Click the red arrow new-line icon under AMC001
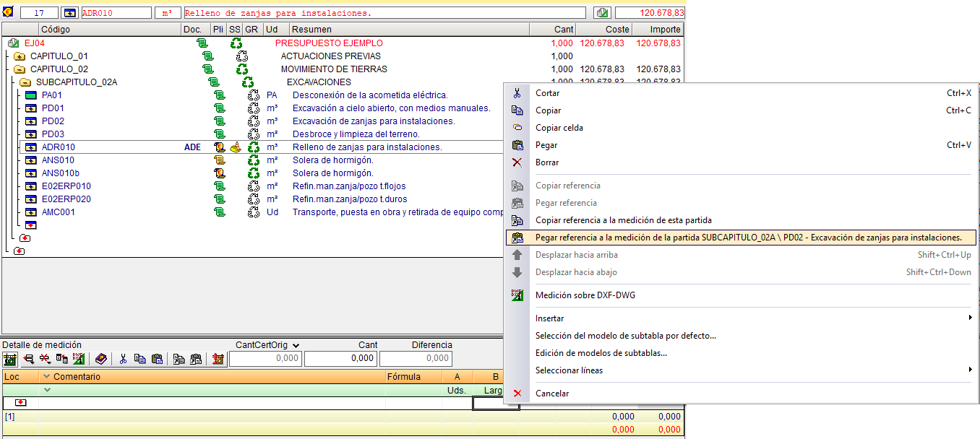 [30, 225]
